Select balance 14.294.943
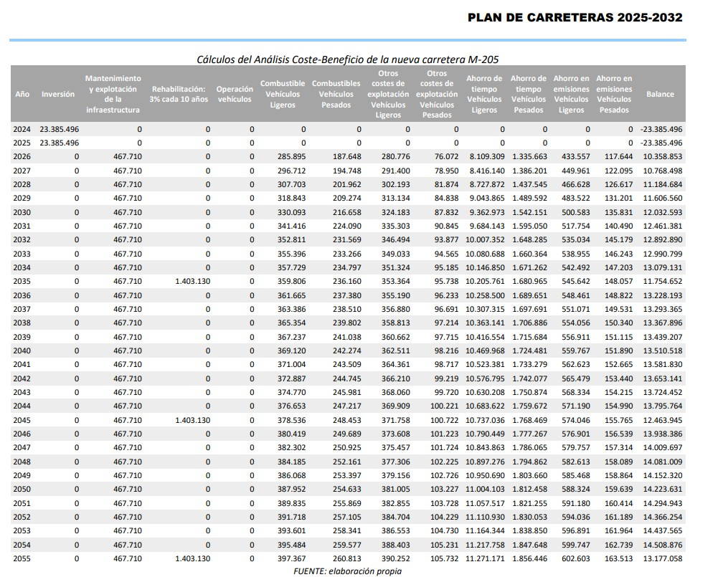This screenshot has height=577, width=728. point(663,503)
